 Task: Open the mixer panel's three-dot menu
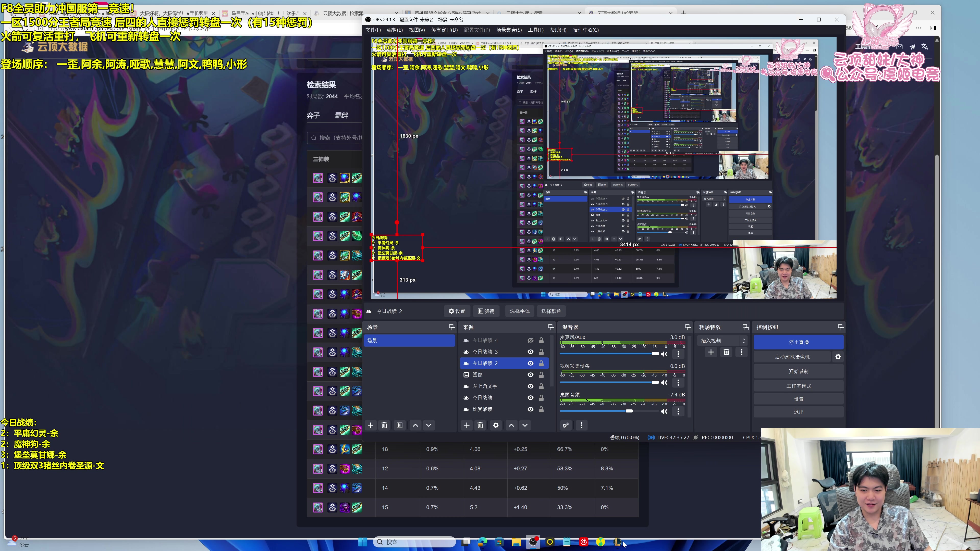pos(581,425)
